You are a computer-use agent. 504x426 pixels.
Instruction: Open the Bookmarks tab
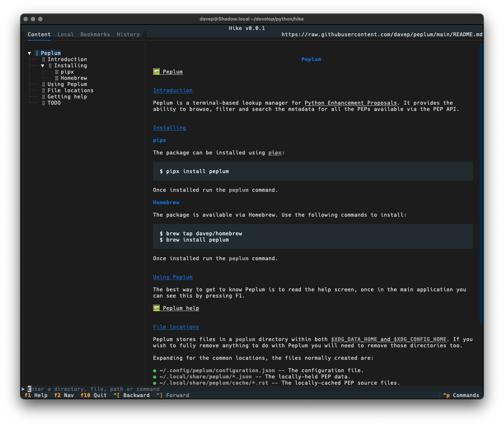point(95,34)
